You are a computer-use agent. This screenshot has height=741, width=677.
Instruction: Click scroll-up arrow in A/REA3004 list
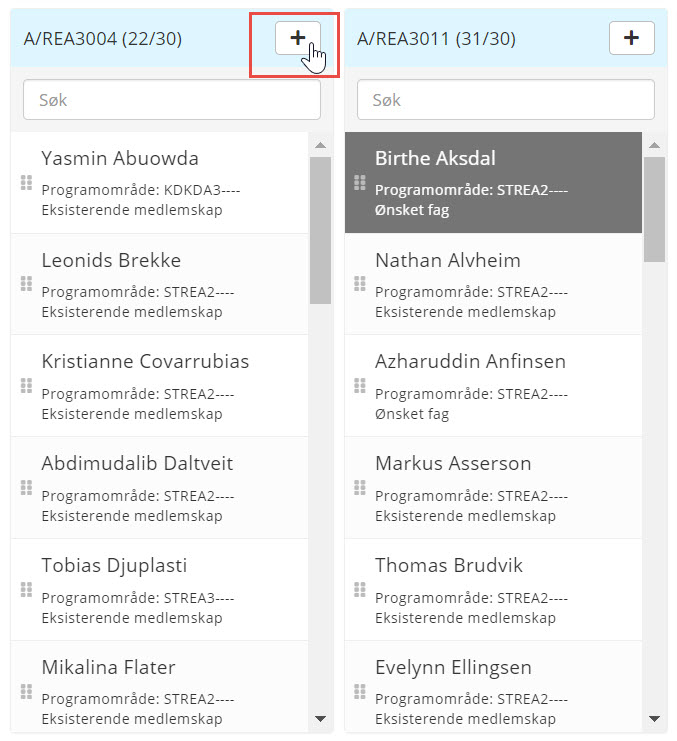pyautogui.click(x=320, y=145)
